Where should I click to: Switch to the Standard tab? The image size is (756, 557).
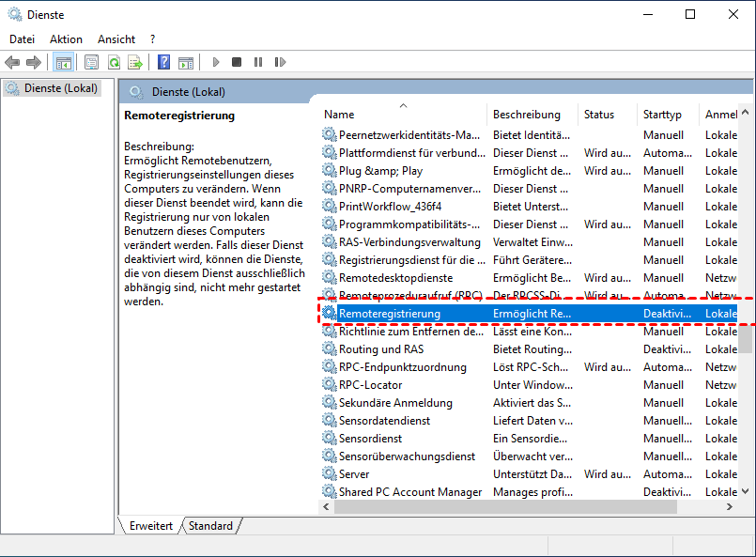tap(210, 526)
